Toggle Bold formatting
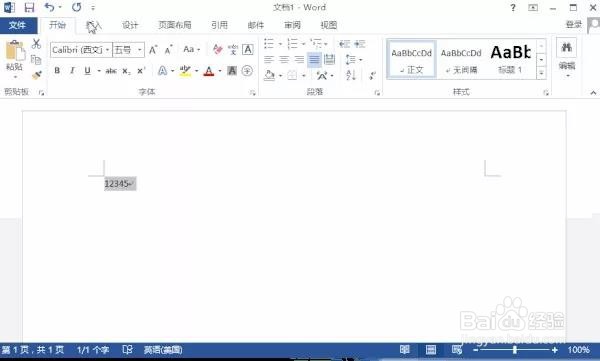The image size is (600, 361). (57, 71)
